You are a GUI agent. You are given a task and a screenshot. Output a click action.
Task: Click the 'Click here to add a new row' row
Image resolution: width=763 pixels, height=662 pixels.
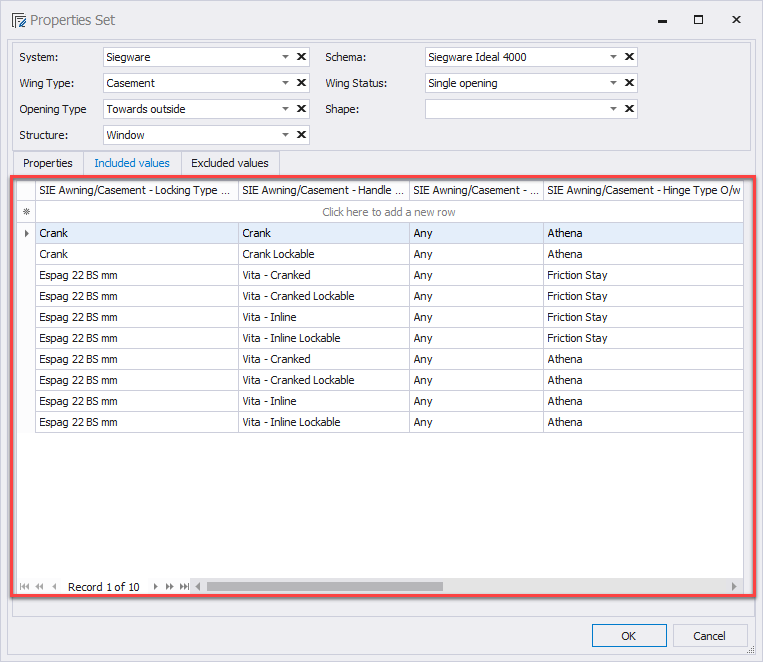[x=388, y=212]
